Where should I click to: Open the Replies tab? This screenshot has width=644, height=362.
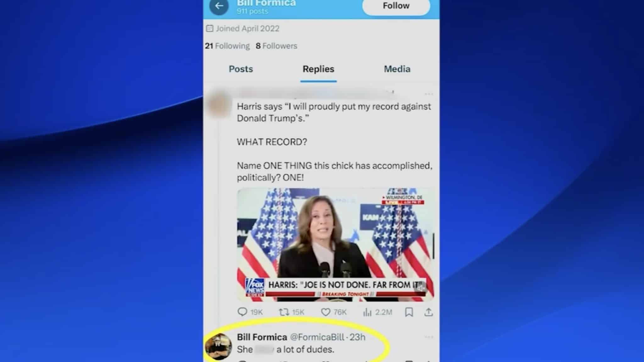click(x=318, y=69)
